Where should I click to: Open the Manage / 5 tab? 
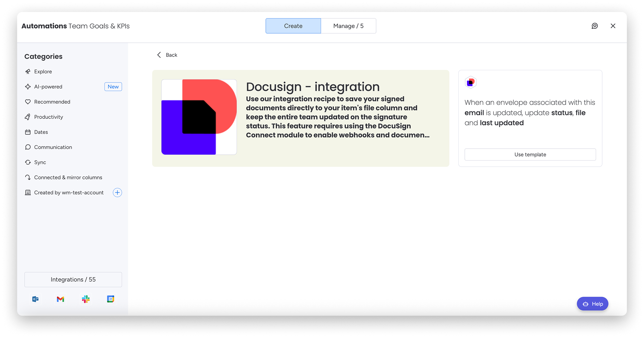pos(348,26)
